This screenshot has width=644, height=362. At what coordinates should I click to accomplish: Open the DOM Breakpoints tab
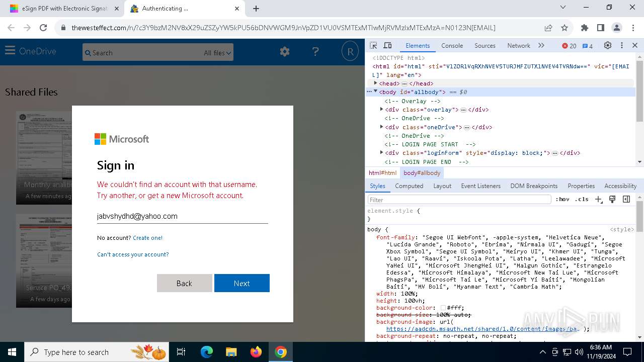coord(534,186)
